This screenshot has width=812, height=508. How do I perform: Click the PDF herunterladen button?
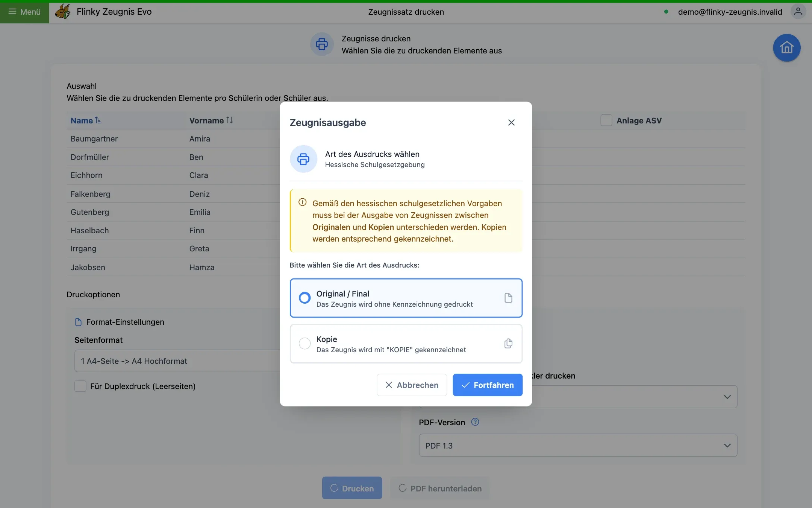440,488
